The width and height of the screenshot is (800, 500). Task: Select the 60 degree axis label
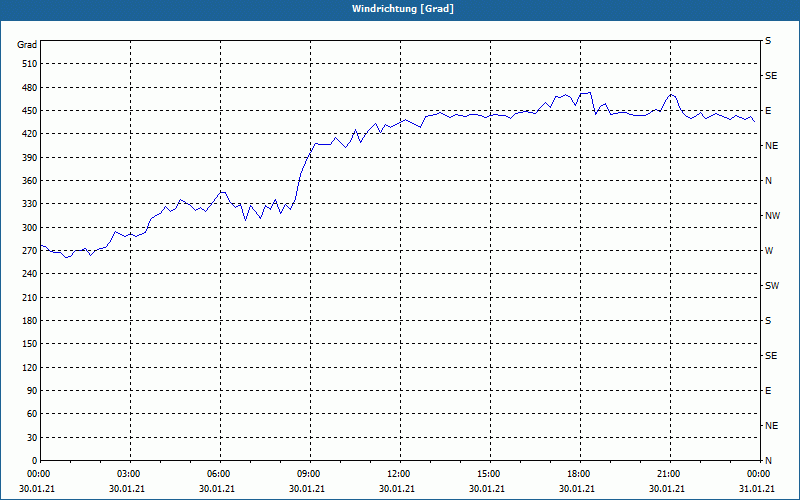pos(32,414)
